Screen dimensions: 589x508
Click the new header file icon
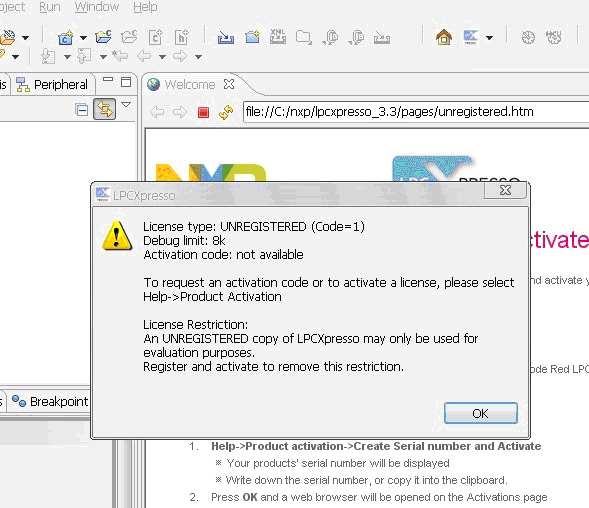[182, 37]
